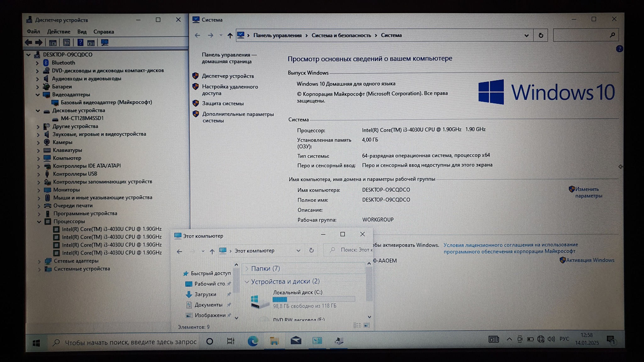Collapse the Процессоры tree node
This screenshot has height=362, width=644.
[39, 222]
